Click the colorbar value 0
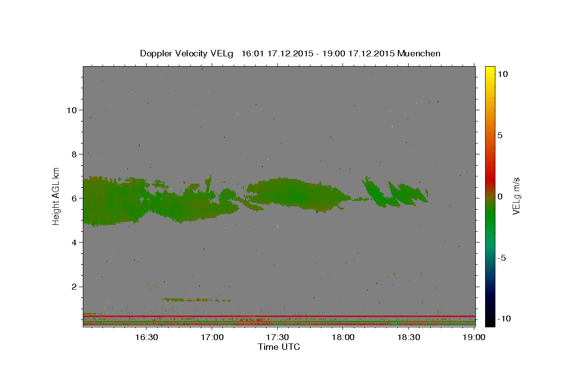Viewport: 588px width, 392px height. point(500,196)
